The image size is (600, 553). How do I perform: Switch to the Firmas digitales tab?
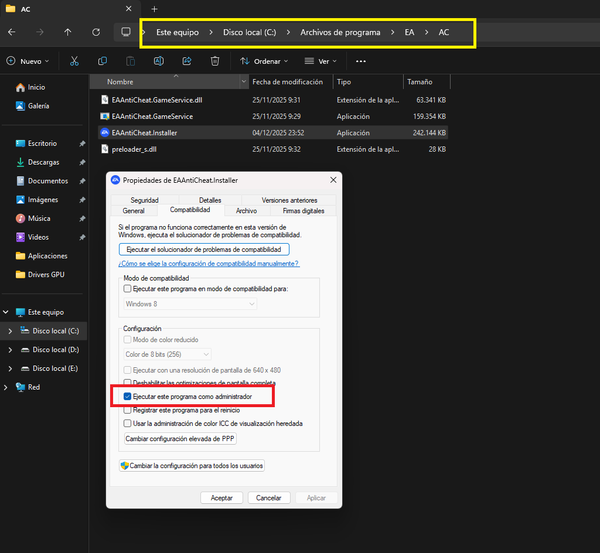(x=303, y=211)
